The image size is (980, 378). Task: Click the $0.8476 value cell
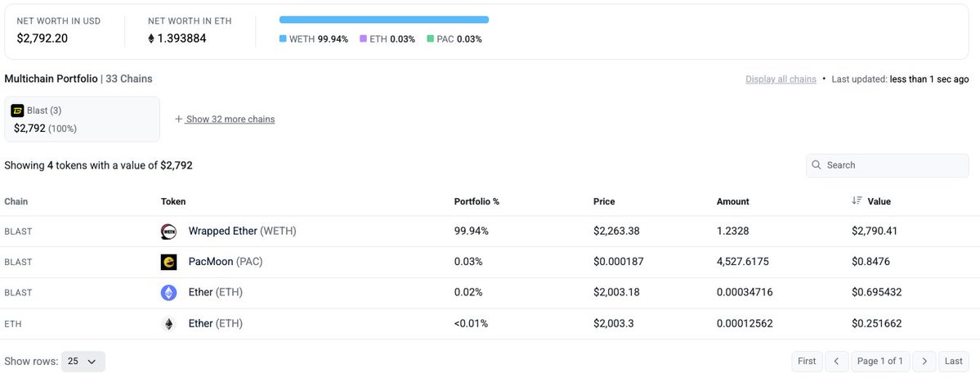coord(870,262)
